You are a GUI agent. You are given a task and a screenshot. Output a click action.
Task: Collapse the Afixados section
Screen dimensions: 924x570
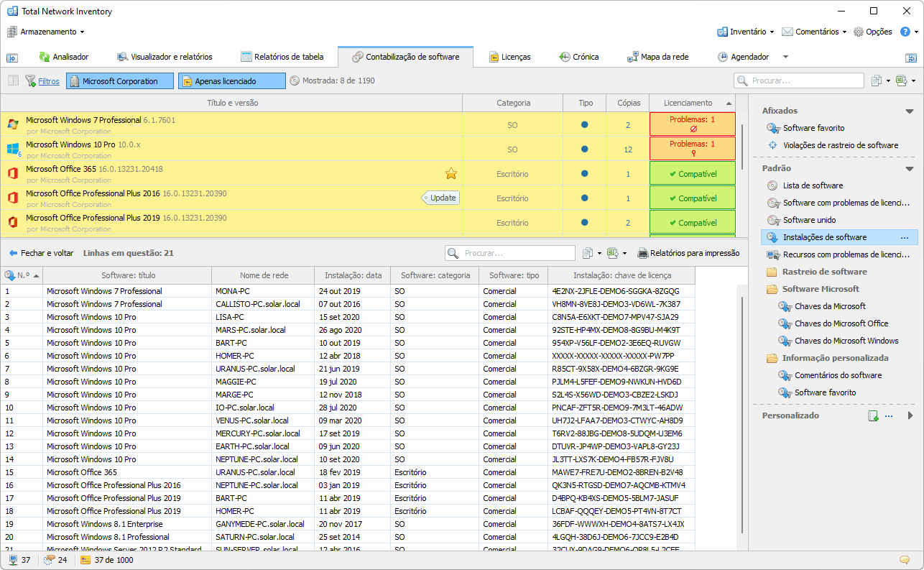coord(909,111)
